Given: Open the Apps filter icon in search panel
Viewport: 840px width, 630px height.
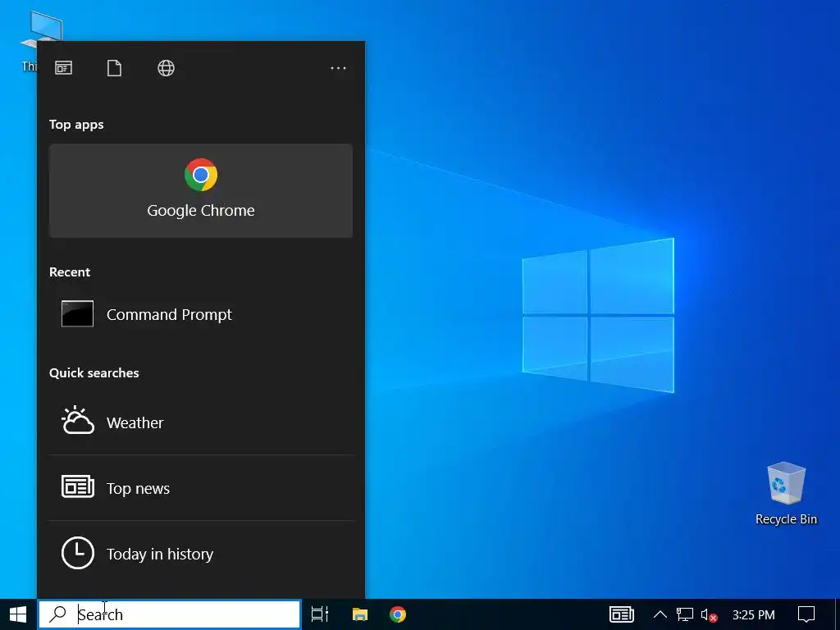Looking at the screenshot, I should 63,68.
